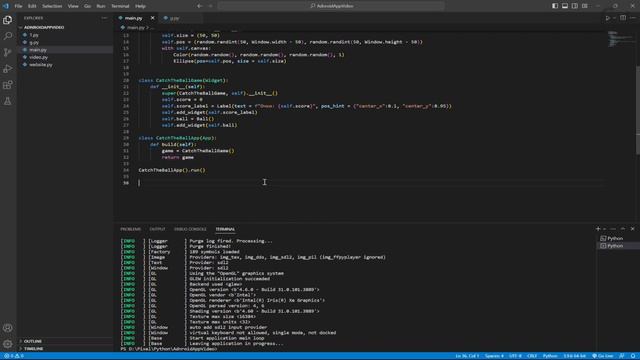Go forward with the navigation arrow

[x=211, y=6]
